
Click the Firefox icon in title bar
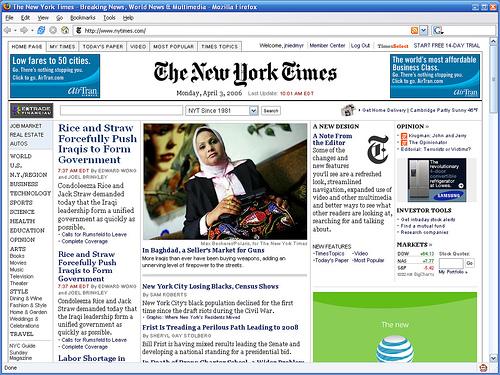(x=6, y=6)
